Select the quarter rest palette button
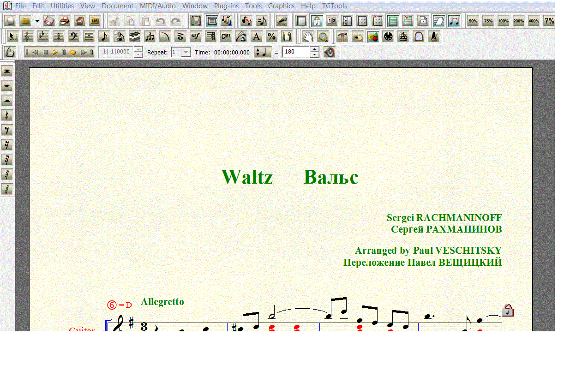 7,116
